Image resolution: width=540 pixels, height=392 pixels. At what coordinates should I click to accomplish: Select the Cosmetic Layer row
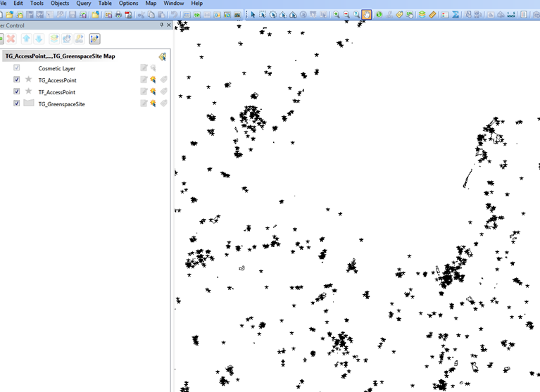(86, 68)
